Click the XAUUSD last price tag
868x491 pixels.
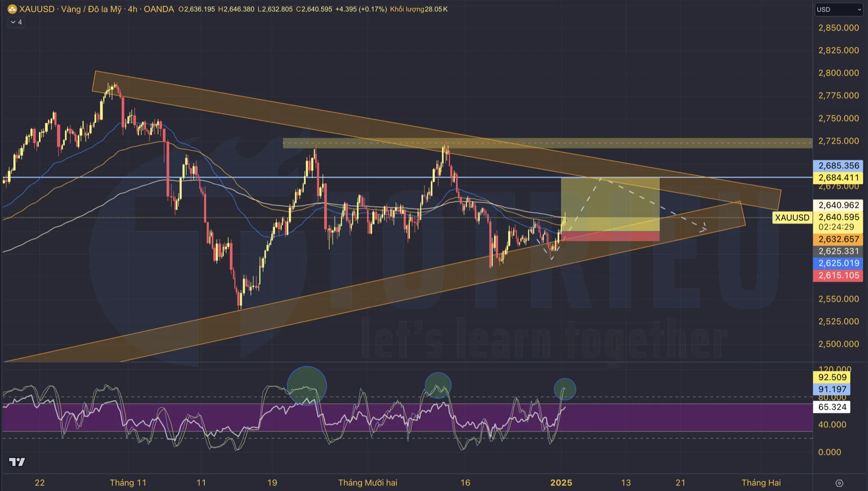click(792, 217)
